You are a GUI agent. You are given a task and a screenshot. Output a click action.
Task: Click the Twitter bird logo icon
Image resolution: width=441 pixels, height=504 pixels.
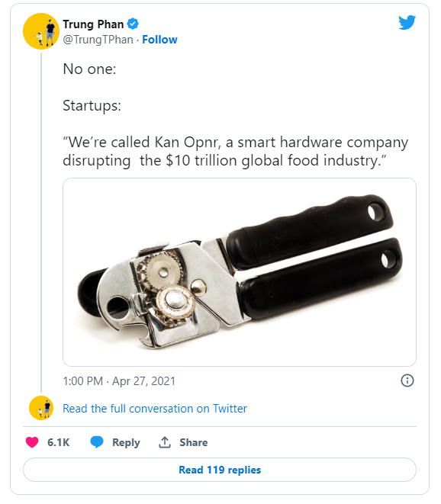tap(407, 22)
